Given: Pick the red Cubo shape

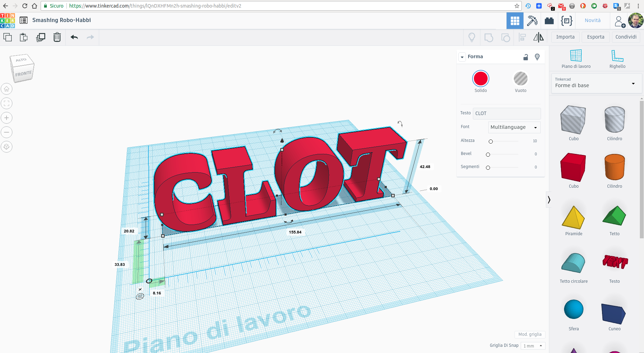Looking at the screenshot, I should [573, 167].
